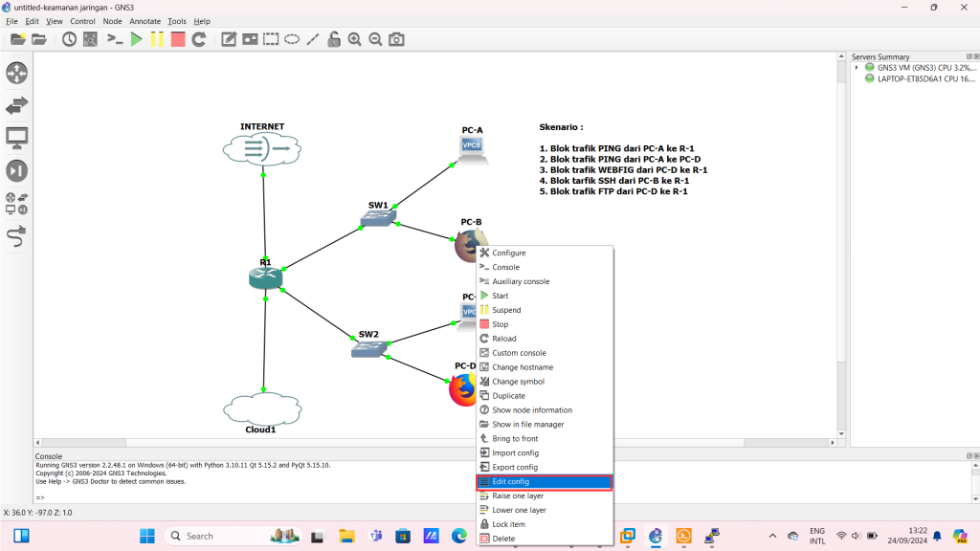
Task: Click the red Stop all nodes toolbar button
Action: (x=178, y=39)
